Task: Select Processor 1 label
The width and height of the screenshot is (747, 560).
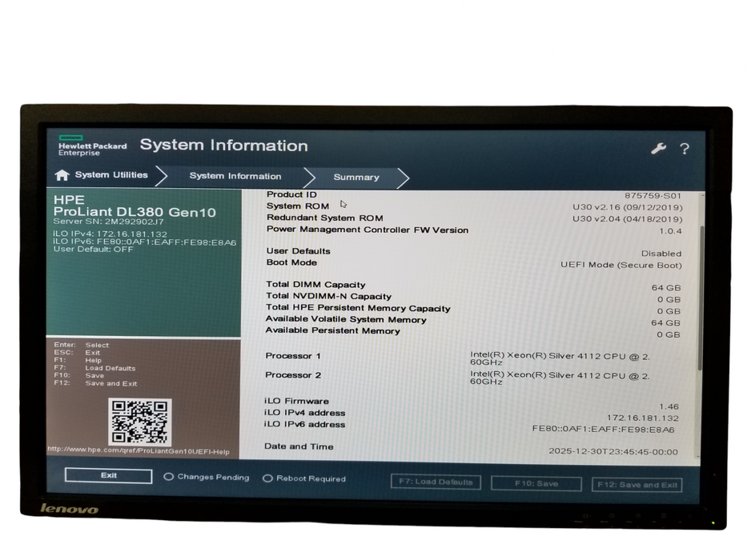Action: pos(293,356)
